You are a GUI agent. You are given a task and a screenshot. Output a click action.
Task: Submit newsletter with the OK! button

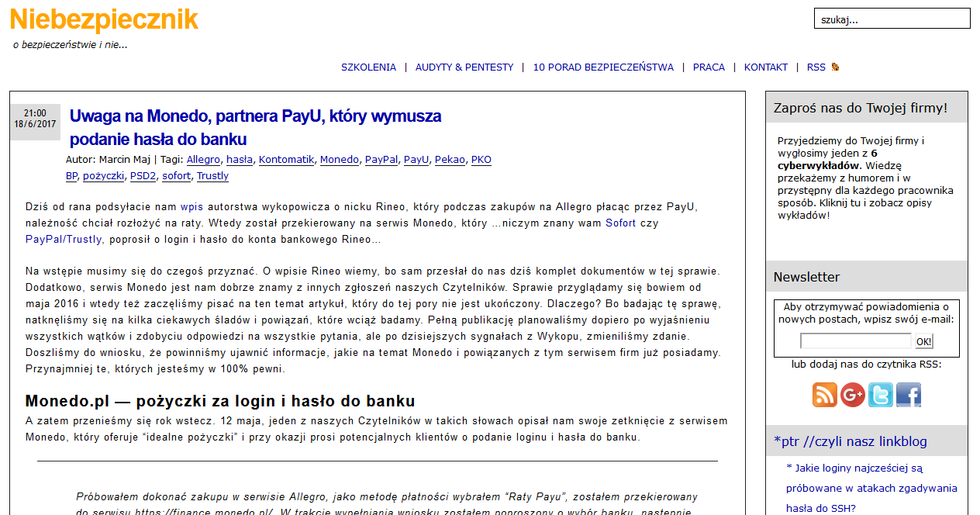click(923, 341)
